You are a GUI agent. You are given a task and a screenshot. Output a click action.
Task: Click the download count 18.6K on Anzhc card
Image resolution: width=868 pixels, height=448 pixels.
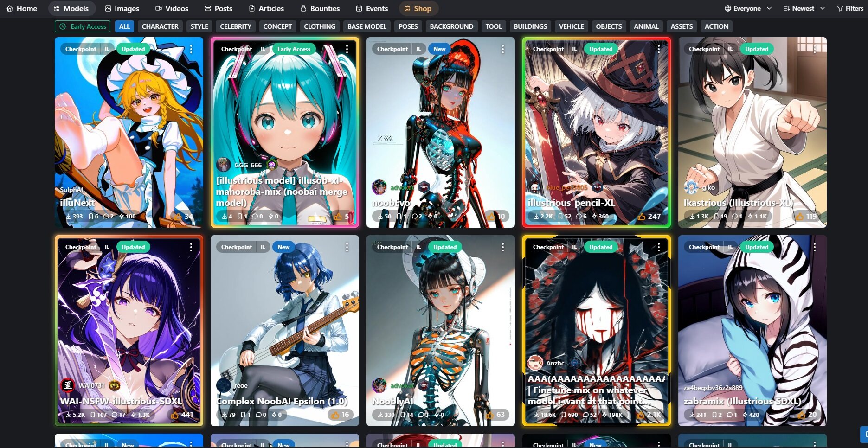pyautogui.click(x=544, y=415)
